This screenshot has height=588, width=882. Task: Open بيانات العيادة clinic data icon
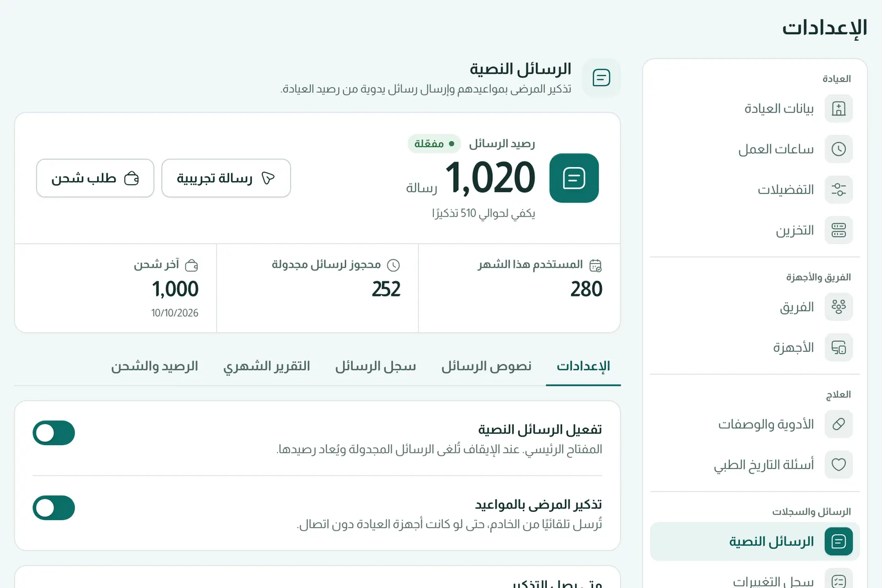[838, 109]
